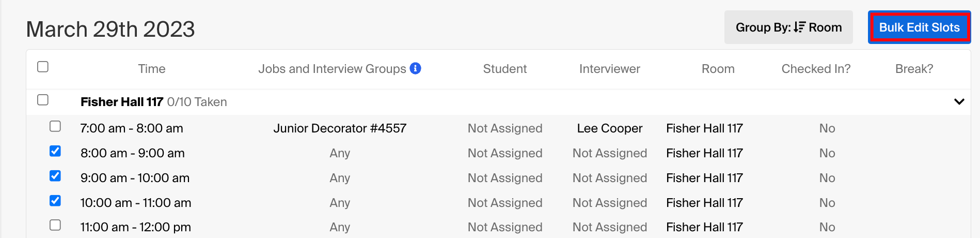
Task: Open the Group By Room dropdown
Action: pyautogui.click(x=788, y=27)
